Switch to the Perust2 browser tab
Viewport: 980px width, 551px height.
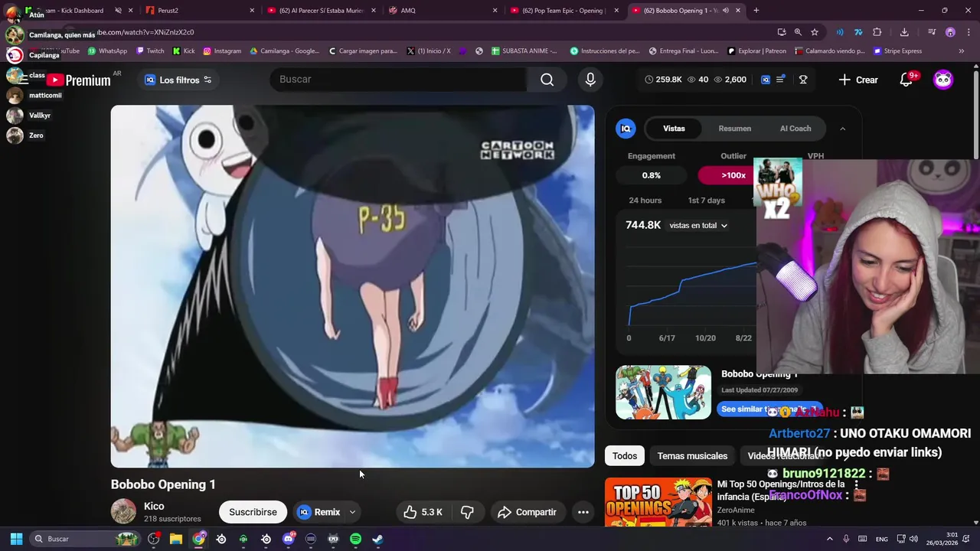tap(198, 11)
